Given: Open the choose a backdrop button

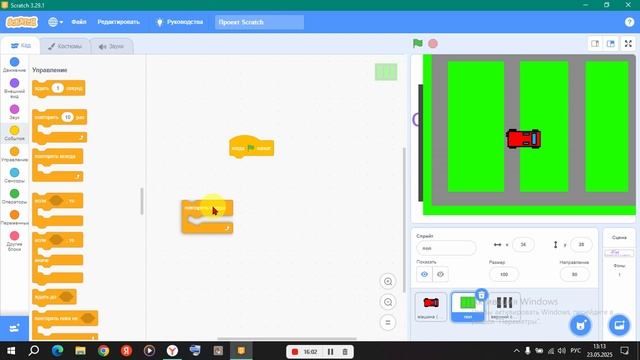Looking at the screenshot, I should [x=619, y=325].
